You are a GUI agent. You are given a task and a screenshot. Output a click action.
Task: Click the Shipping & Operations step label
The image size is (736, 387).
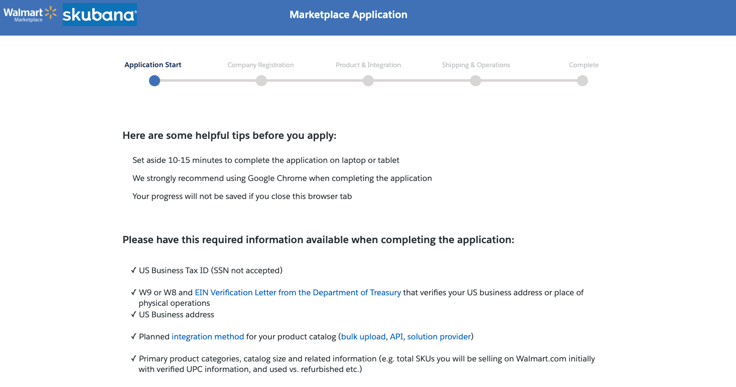click(476, 65)
